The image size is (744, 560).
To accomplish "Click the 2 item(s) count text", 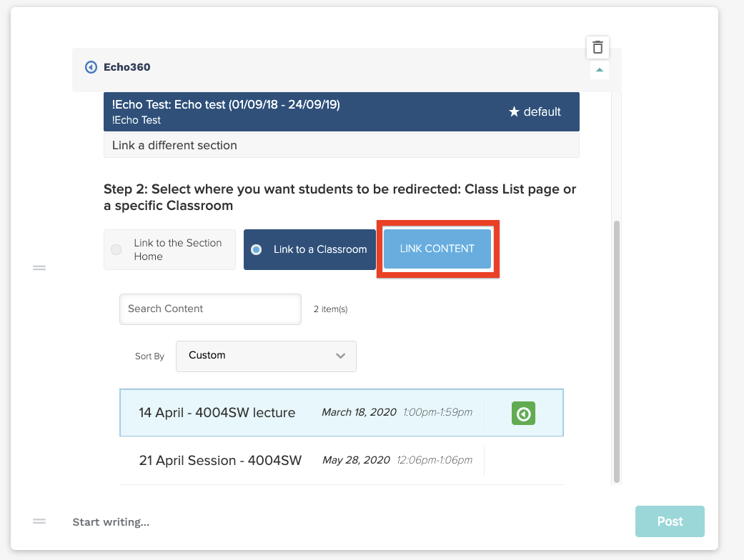I will coord(330,309).
